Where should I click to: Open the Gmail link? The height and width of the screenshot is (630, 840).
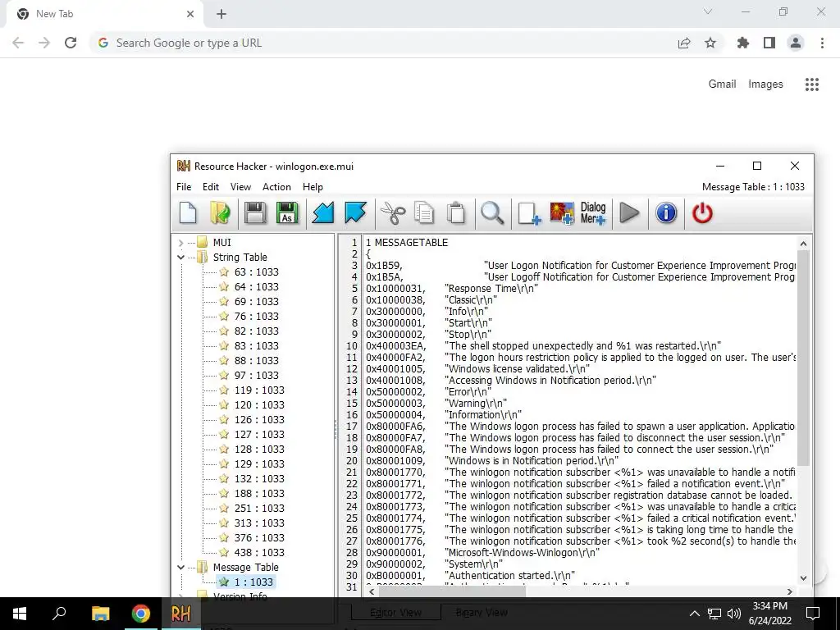coord(722,84)
